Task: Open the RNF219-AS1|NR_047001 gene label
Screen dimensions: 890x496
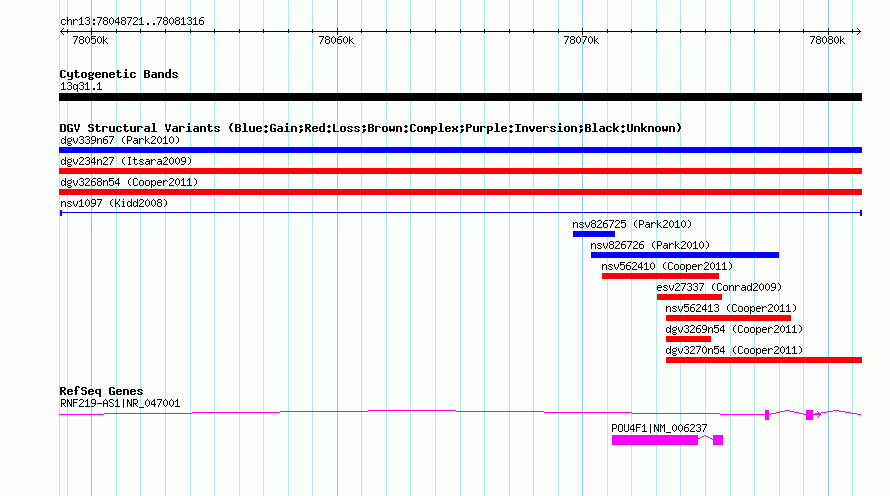Action: coord(120,403)
